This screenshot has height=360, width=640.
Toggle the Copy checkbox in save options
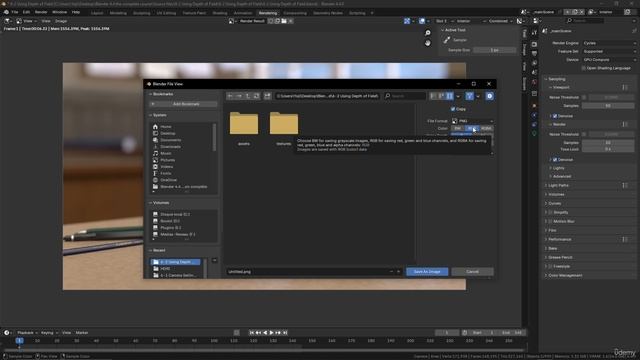453,109
